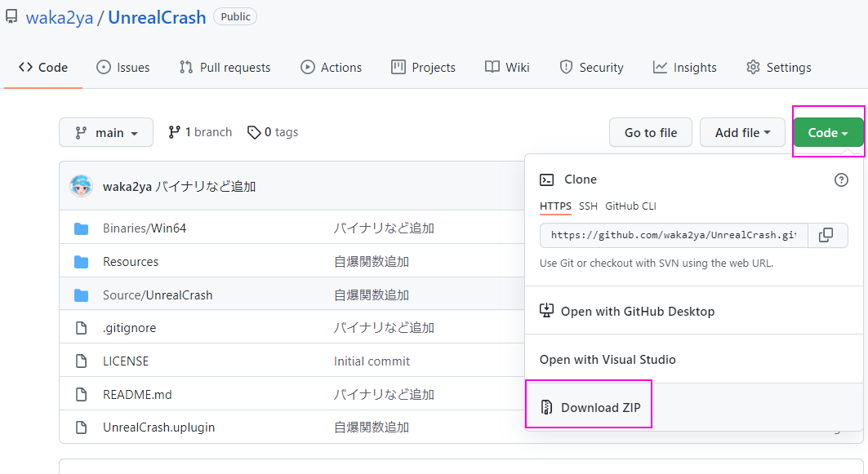Viewport: 868px width, 474px height.
Task: Expand the Add file dropdown
Action: [742, 132]
